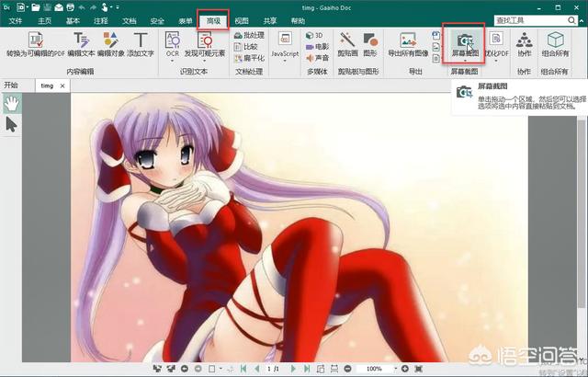
Task: Open Batch Processing (批处理)
Action: point(249,35)
